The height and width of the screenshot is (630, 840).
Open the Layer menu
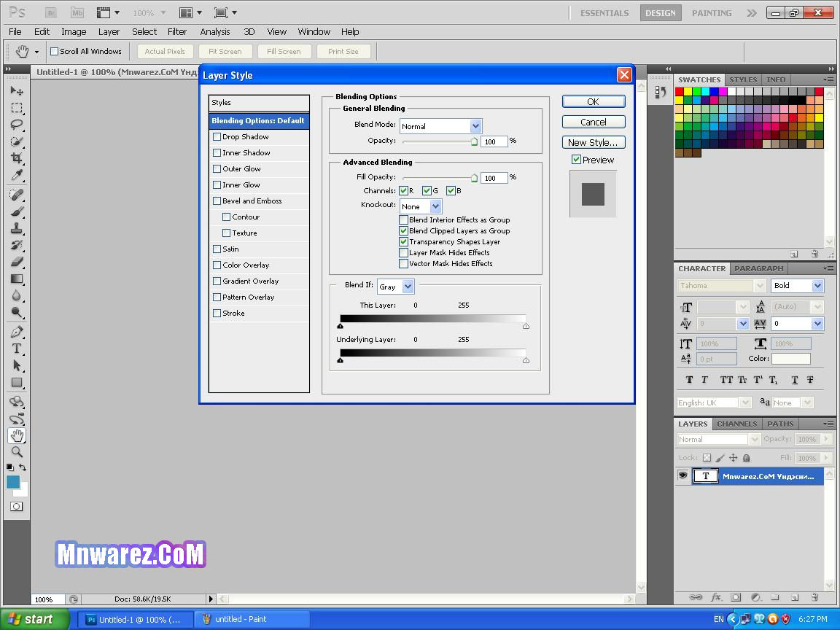tap(109, 31)
